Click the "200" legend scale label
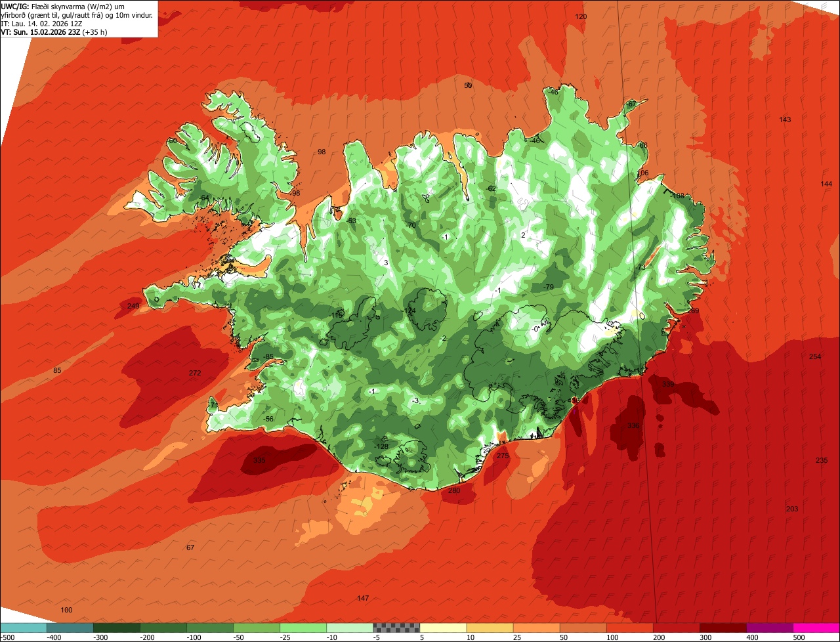840x642 pixels. click(x=660, y=637)
